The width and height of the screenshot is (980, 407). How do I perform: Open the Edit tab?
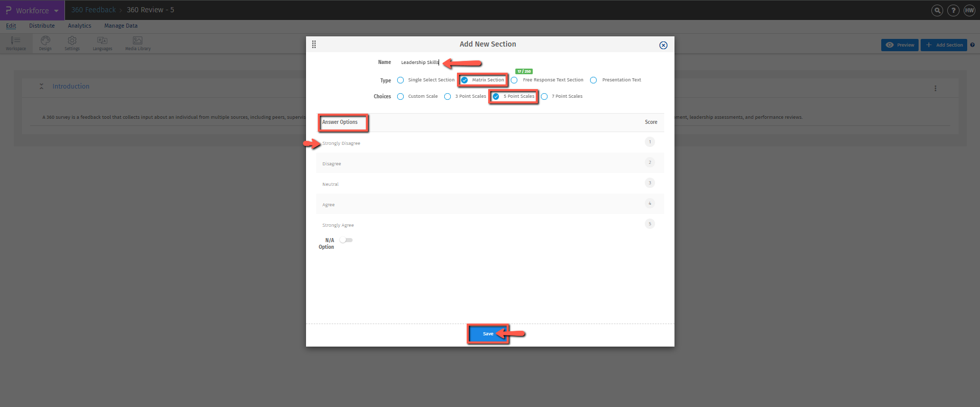11,26
